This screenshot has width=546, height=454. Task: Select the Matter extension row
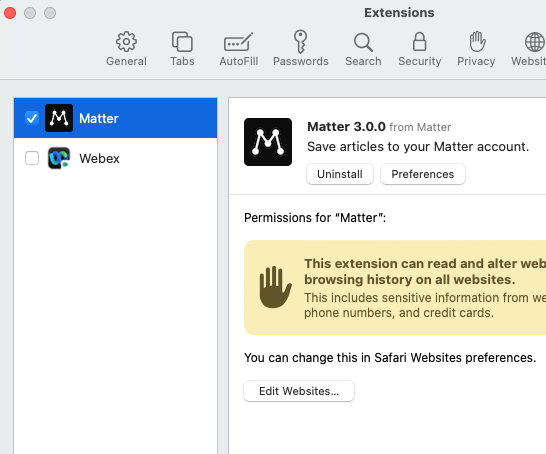[x=116, y=118]
